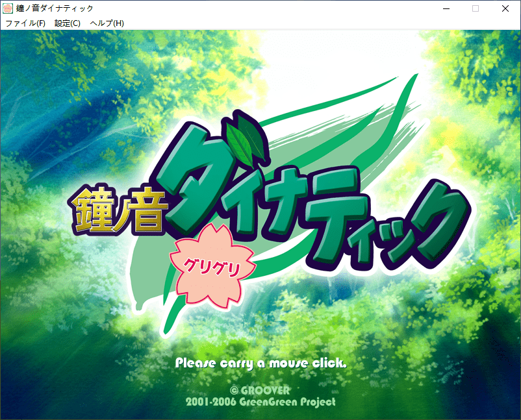Image resolution: width=521 pixels, height=420 pixels.
Task: Click the © GROOVER copyright text
Action: (x=260, y=390)
